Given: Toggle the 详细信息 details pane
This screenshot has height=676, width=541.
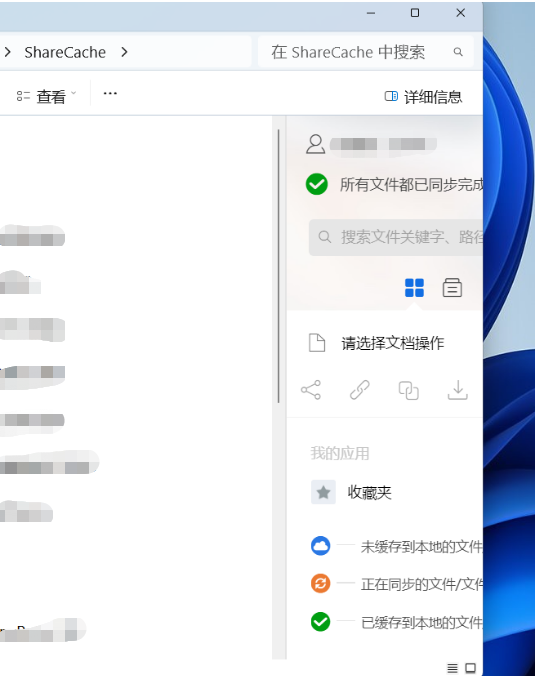Looking at the screenshot, I should 423,97.
